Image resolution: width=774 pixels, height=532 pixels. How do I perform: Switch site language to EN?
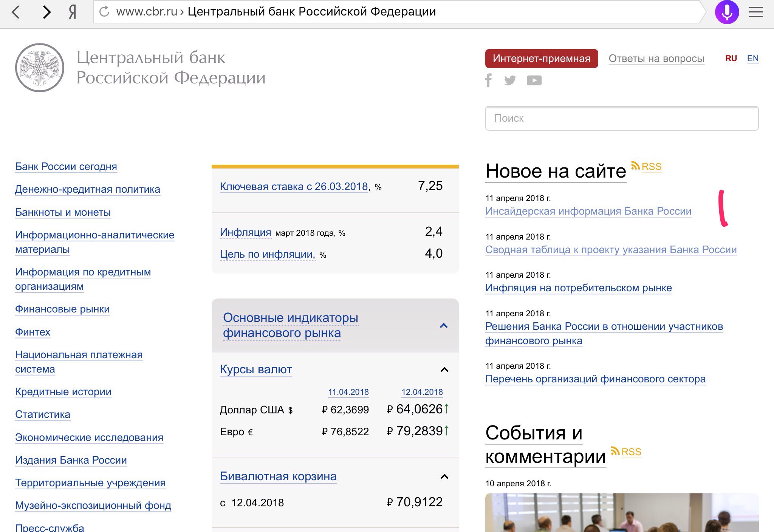(753, 59)
